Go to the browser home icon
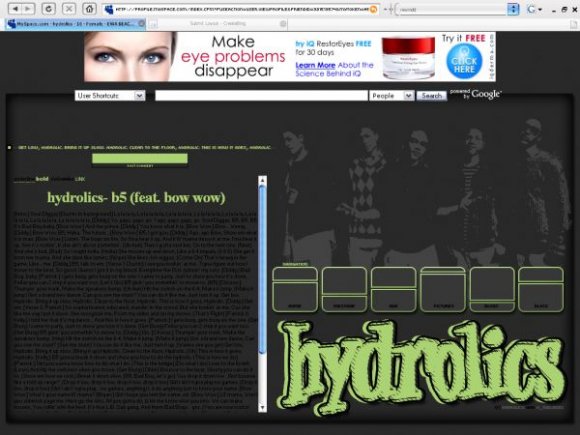The width and height of the screenshot is (580, 435). [x=89, y=9]
